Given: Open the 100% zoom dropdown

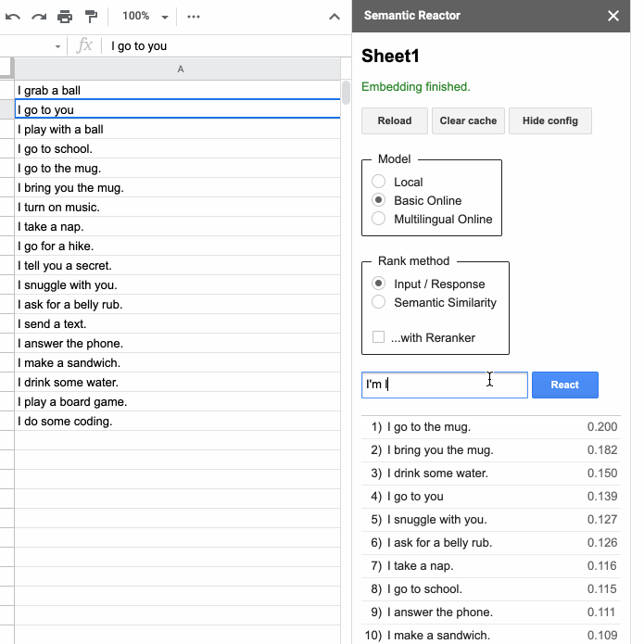Looking at the screenshot, I should coord(146,17).
